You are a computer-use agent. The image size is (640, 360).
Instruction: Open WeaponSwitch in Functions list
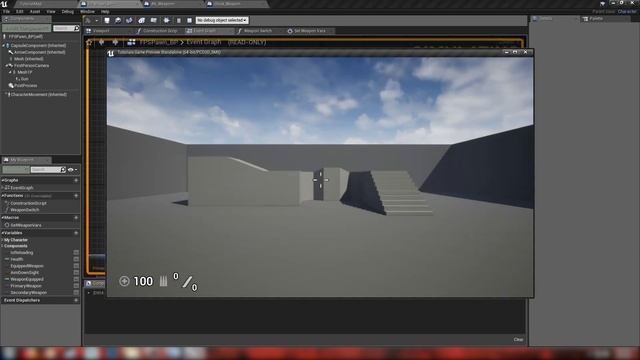24,210
